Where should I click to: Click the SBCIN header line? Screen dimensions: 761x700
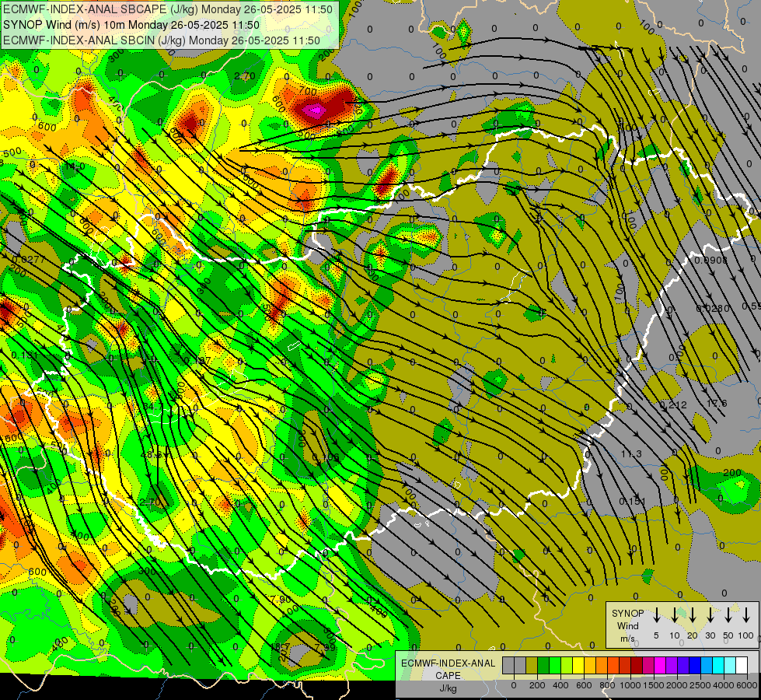[162, 40]
